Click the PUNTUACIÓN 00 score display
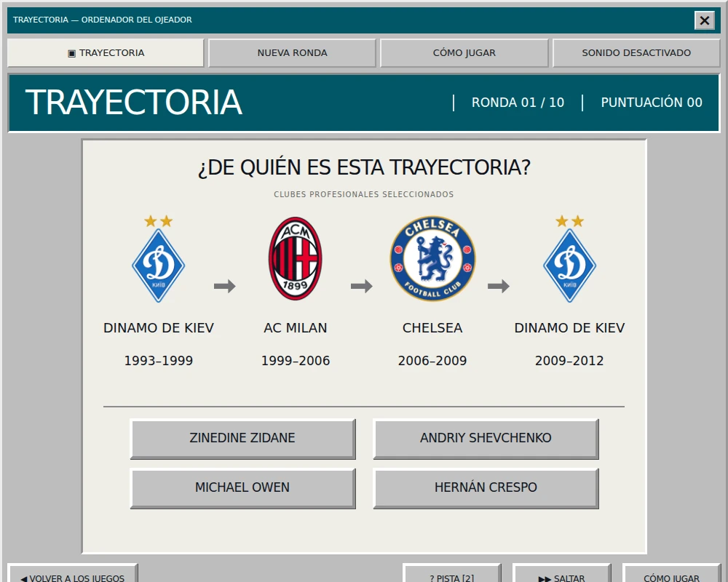The image size is (728, 582). [x=652, y=103]
